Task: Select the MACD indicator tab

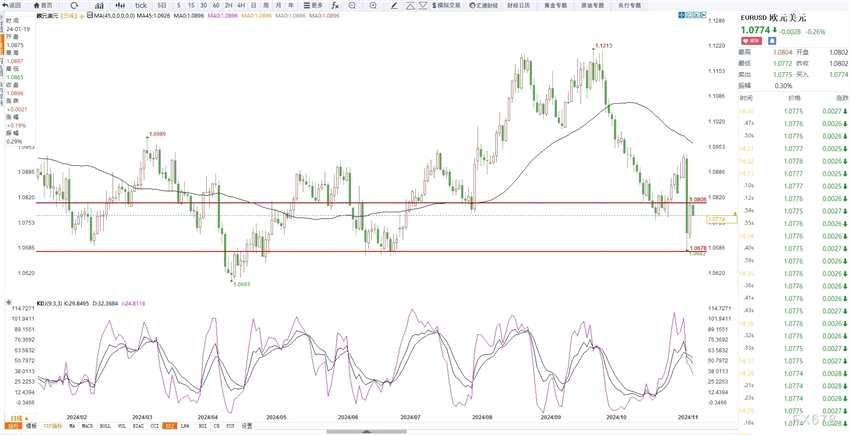Action: click(x=88, y=426)
